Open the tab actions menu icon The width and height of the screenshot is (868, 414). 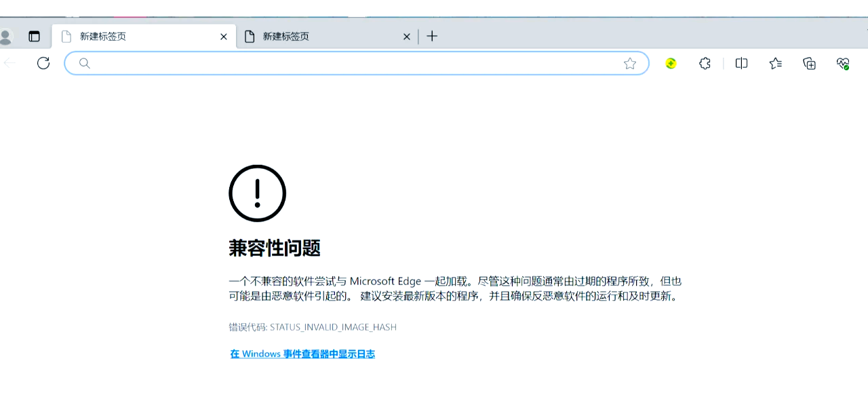34,37
